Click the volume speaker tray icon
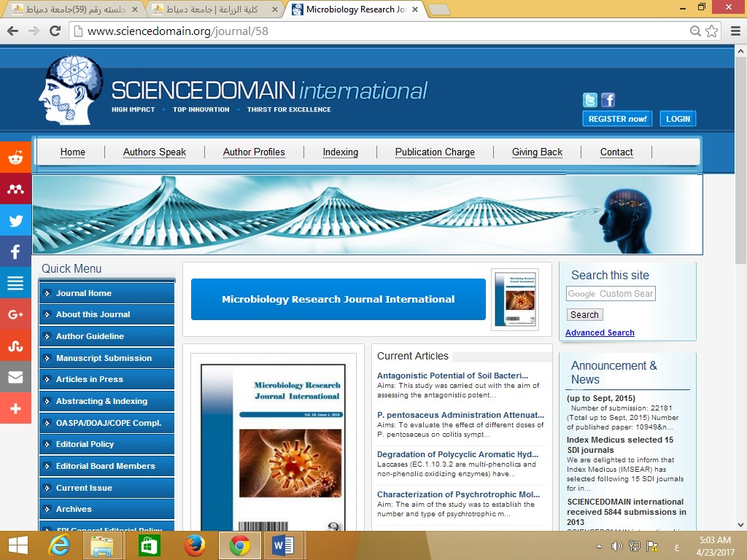Viewport: 747px width, 560px height. (x=617, y=546)
